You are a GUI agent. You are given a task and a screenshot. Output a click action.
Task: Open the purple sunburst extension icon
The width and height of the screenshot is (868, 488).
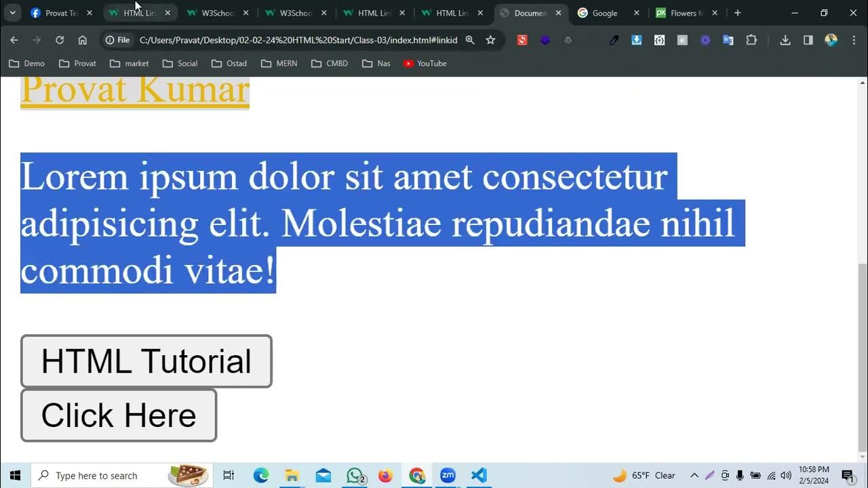click(705, 40)
